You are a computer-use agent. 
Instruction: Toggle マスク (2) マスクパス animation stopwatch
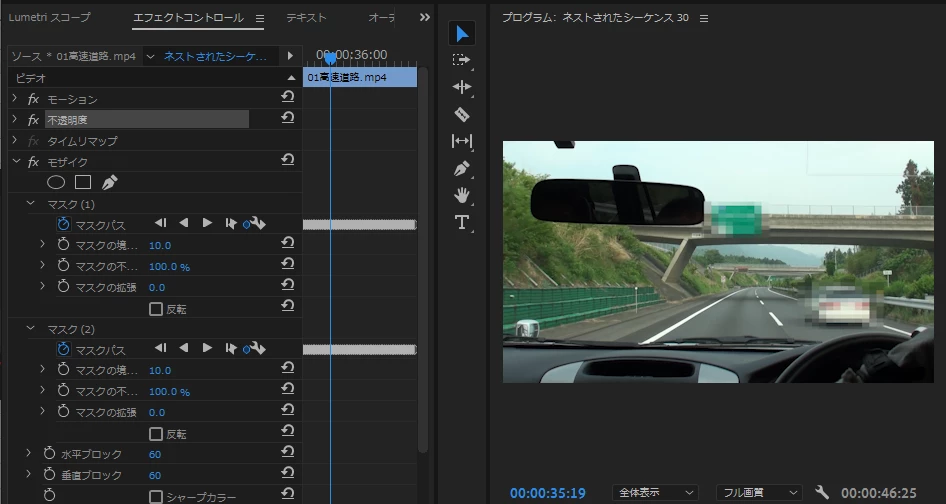[63, 349]
